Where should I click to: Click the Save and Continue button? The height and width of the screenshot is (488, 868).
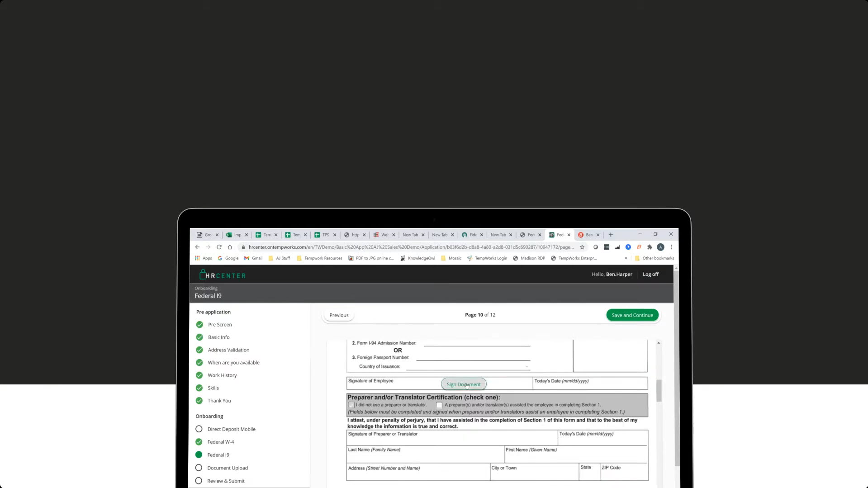pos(632,315)
